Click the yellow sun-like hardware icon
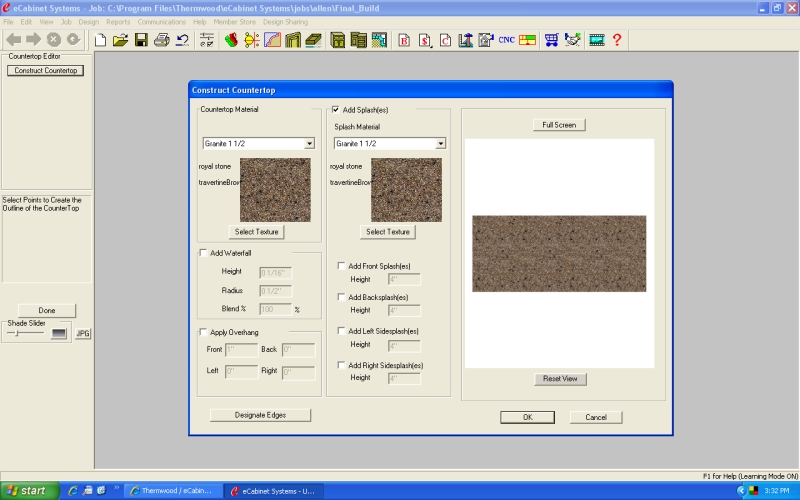800x500 pixels. (252, 40)
